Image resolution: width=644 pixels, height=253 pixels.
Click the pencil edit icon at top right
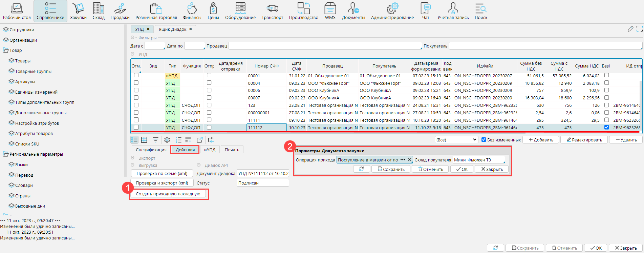point(630,29)
